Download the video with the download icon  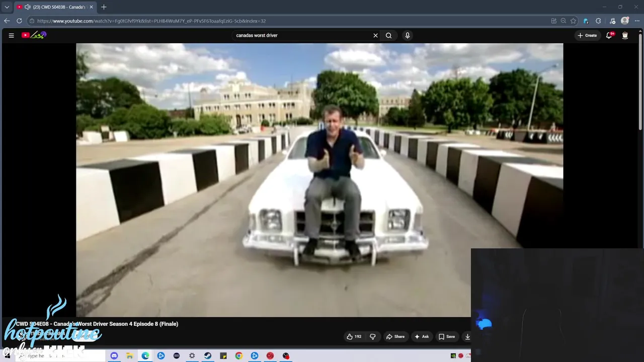(467, 336)
